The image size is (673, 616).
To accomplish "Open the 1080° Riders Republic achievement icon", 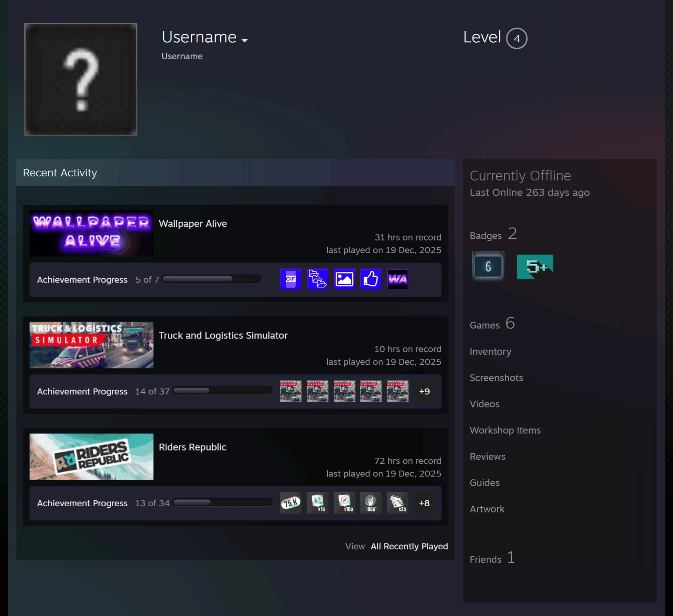I will (x=371, y=503).
